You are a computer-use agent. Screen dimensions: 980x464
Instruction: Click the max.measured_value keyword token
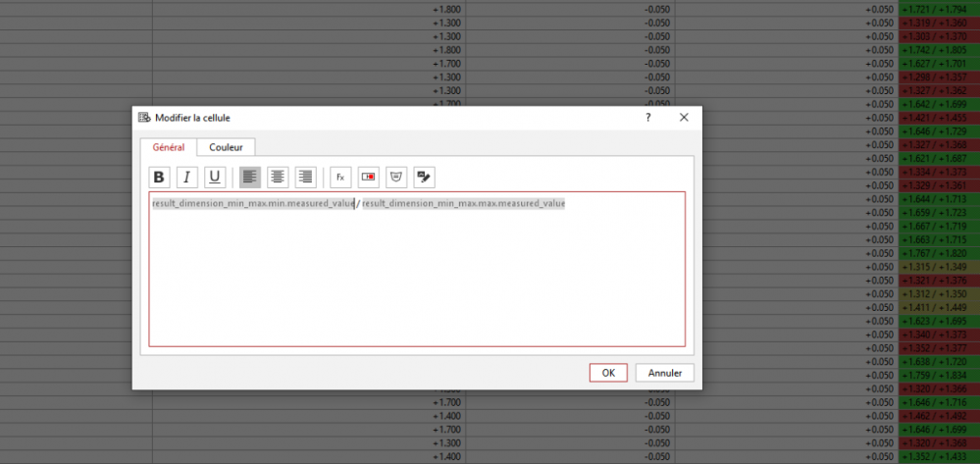click(464, 204)
